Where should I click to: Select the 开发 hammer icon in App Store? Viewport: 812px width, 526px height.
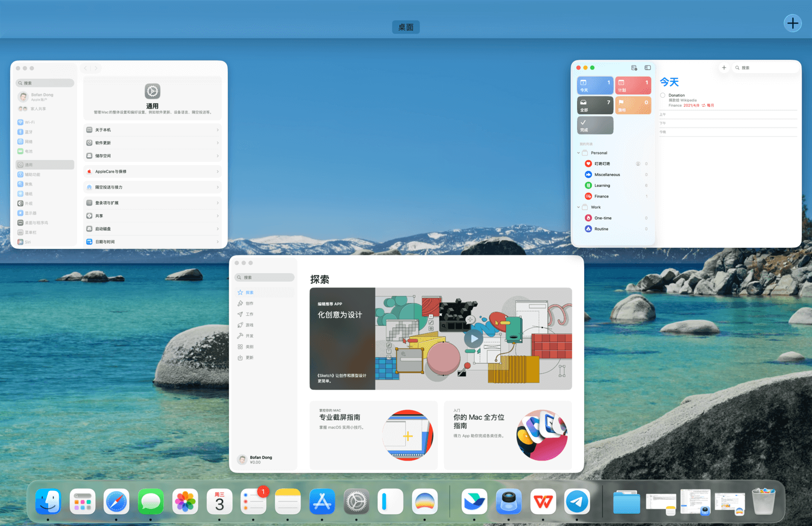click(240, 336)
